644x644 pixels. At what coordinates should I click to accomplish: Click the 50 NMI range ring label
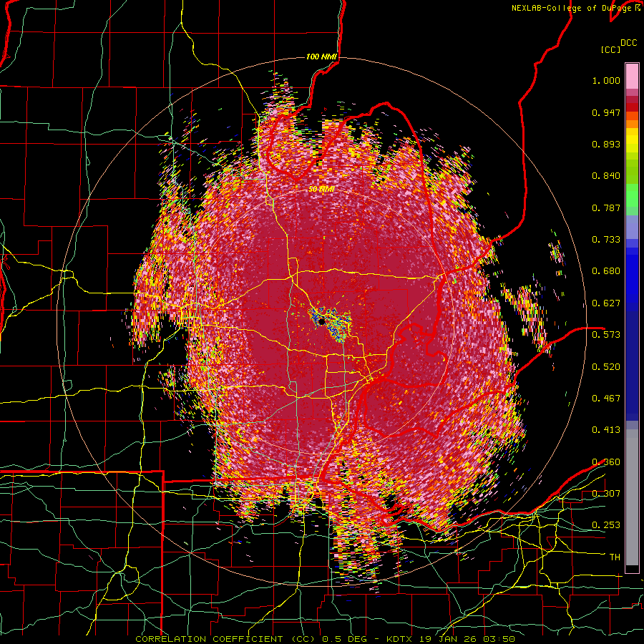pos(321,190)
